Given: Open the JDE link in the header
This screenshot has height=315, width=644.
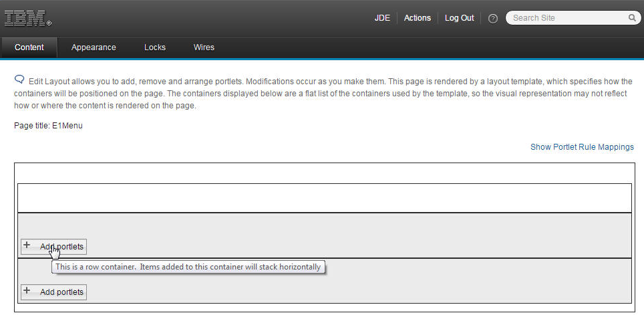Looking at the screenshot, I should pyautogui.click(x=382, y=18).
